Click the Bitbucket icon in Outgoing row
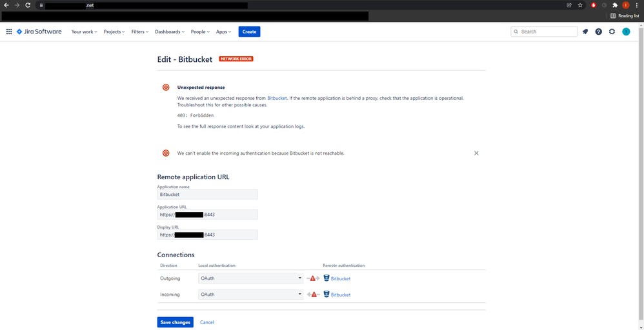 click(x=327, y=278)
